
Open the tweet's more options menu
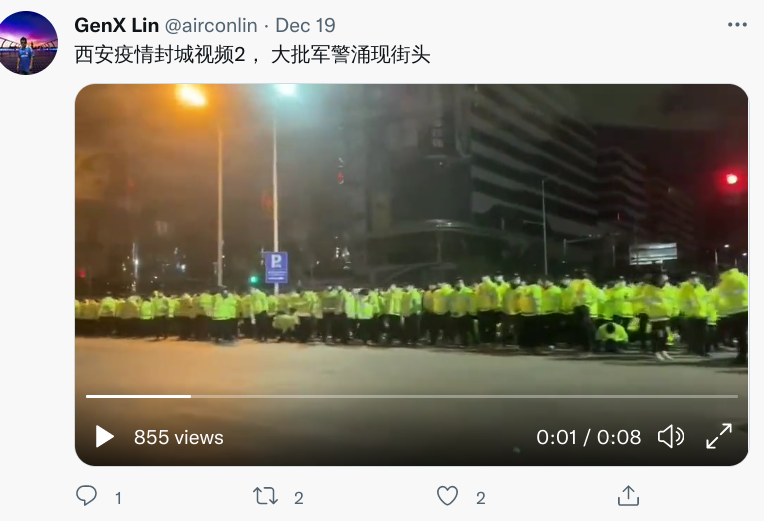click(737, 25)
